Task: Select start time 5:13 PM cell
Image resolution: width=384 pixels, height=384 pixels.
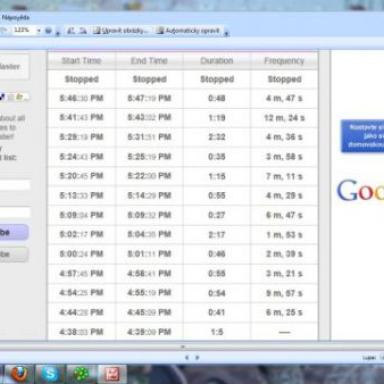Action: 81,195
